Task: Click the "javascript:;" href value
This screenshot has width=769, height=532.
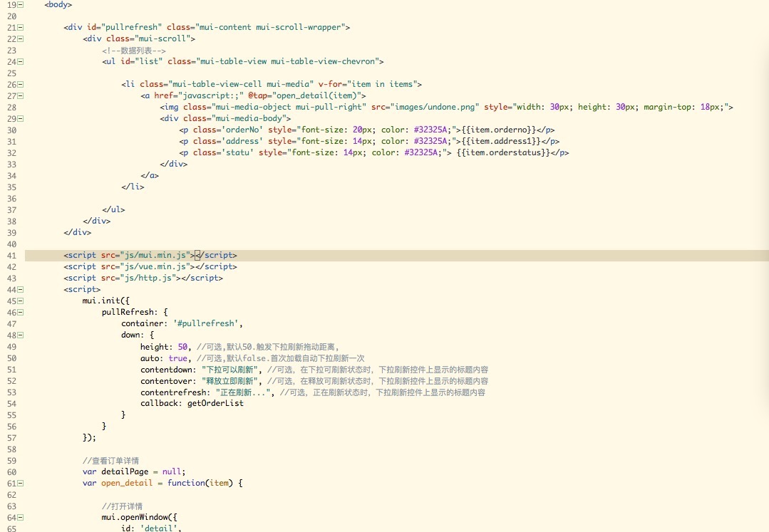Action: point(211,95)
